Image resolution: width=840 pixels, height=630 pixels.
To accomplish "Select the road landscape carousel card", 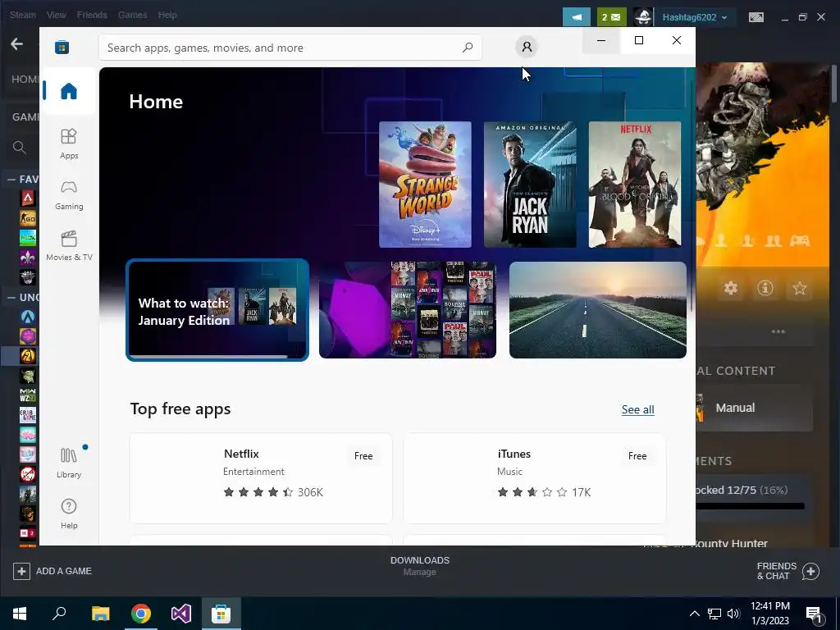I will coord(597,309).
